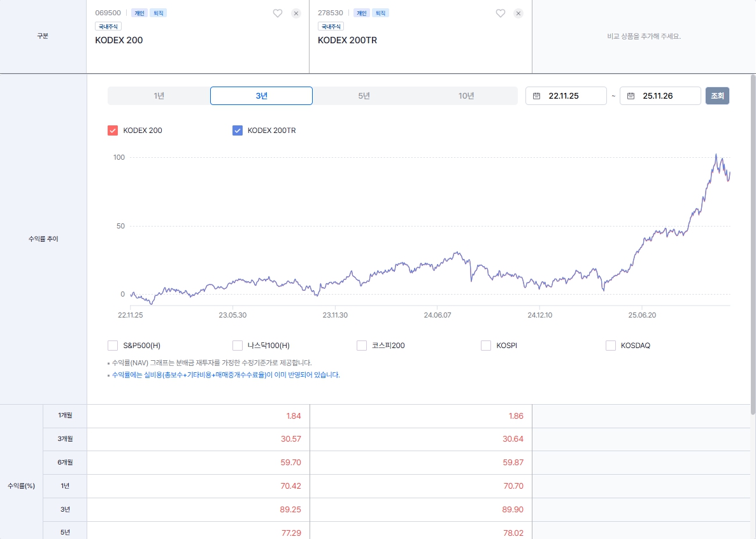Click chart x-axis label 24.06.07
Image resolution: width=756 pixels, height=539 pixels.
coord(438,316)
